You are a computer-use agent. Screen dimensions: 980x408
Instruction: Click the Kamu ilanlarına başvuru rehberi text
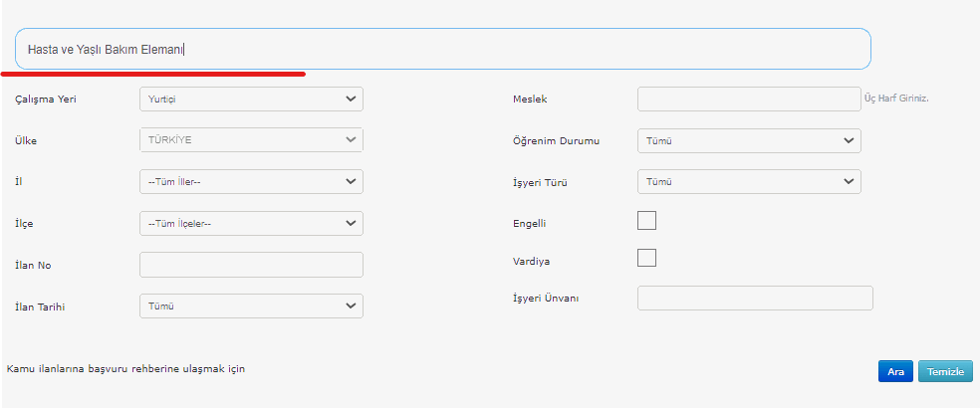coord(125,368)
